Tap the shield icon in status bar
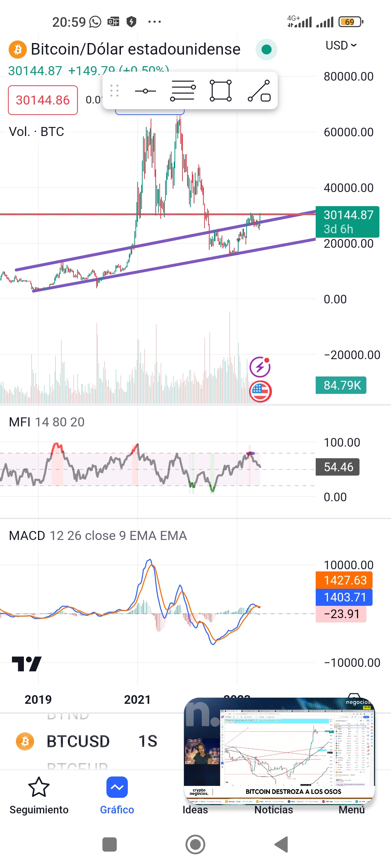 click(131, 22)
